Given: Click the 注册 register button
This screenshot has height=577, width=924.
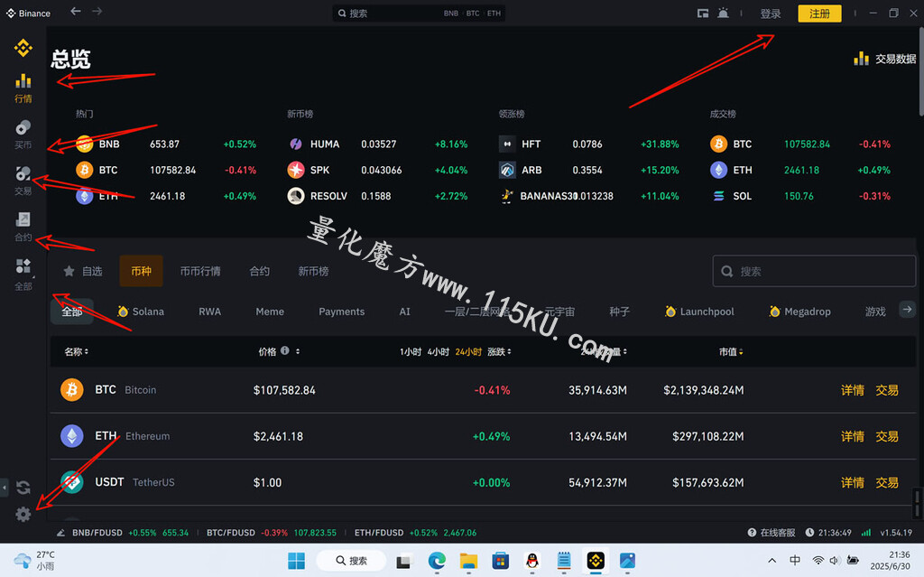Looking at the screenshot, I should (x=819, y=14).
